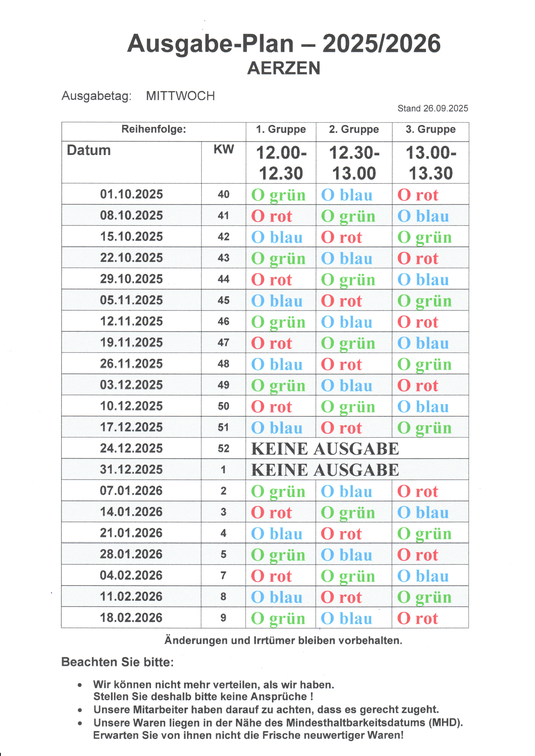The height and width of the screenshot is (756, 535).
Task: Select the 2. Gruppe column header
Action: click(354, 130)
